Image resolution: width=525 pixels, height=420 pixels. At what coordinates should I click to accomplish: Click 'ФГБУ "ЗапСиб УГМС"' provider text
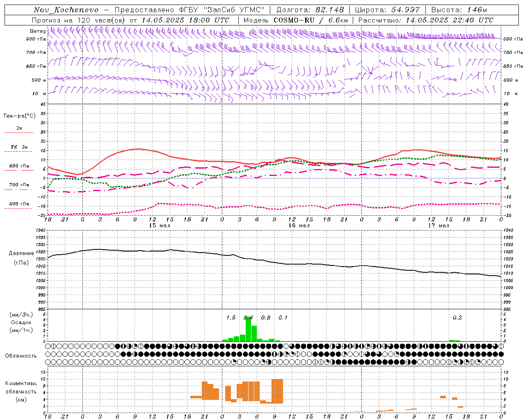point(222,10)
